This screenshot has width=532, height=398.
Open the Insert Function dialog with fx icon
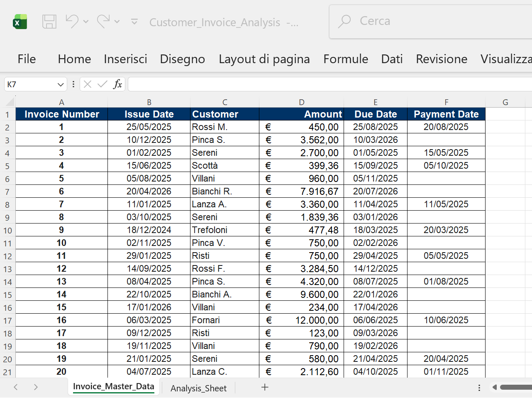[118, 84]
